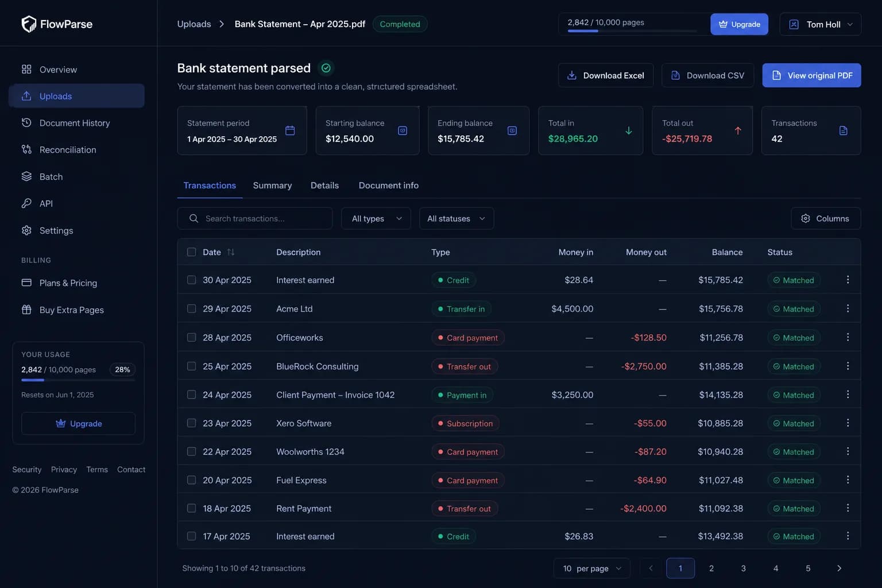The height and width of the screenshot is (588, 882).
Task: Open row menu for BlueRock Consulting
Action: tap(848, 366)
